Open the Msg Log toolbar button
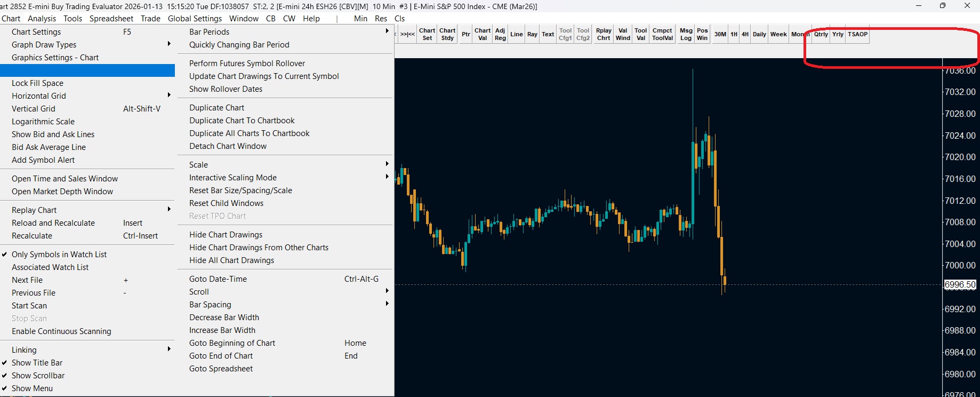Image resolution: width=980 pixels, height=397 pixels. click(x=686, y=34)
